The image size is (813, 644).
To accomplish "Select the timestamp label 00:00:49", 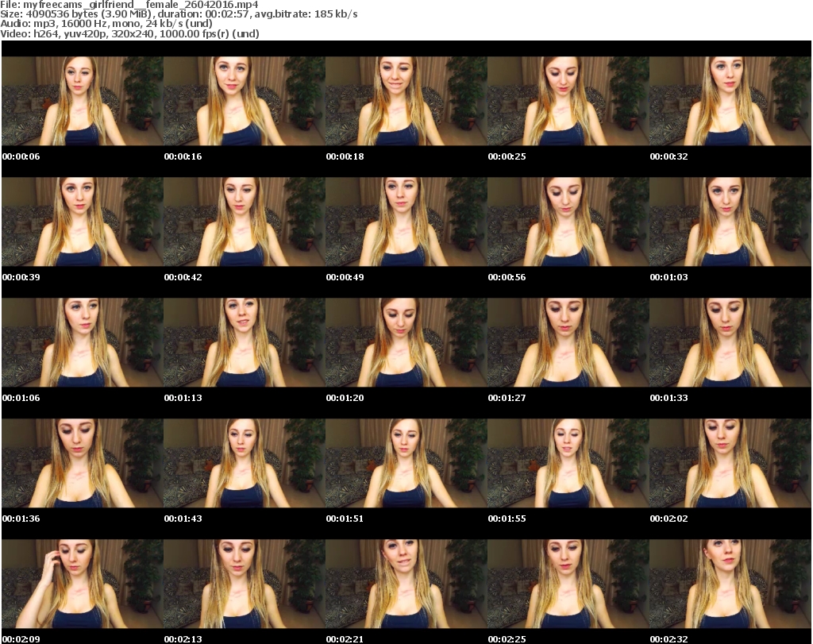I will tap(345, 277).
